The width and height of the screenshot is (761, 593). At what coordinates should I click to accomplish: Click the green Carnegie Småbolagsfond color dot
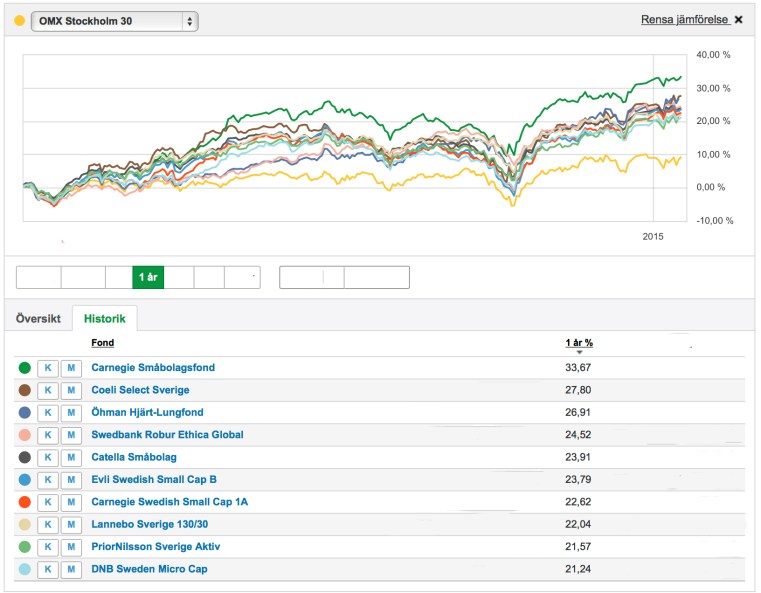pos(25,368)
